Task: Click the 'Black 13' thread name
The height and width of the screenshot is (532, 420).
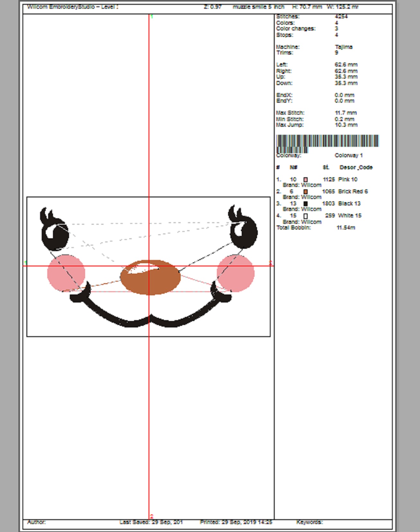Action: [349, 204]
